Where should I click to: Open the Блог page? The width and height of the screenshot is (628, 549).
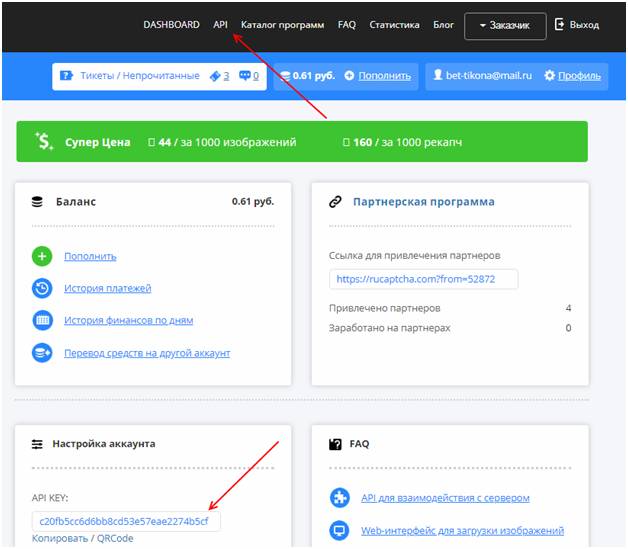coord(443,25)
